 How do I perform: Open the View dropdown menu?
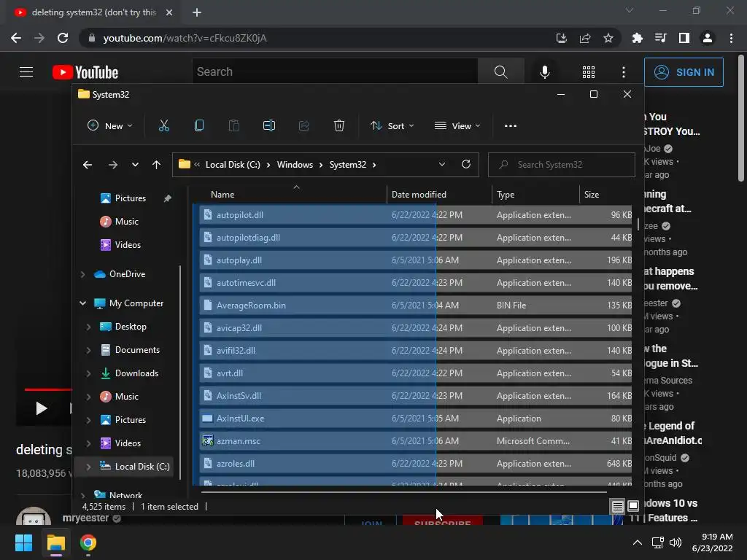coord(457,125)
